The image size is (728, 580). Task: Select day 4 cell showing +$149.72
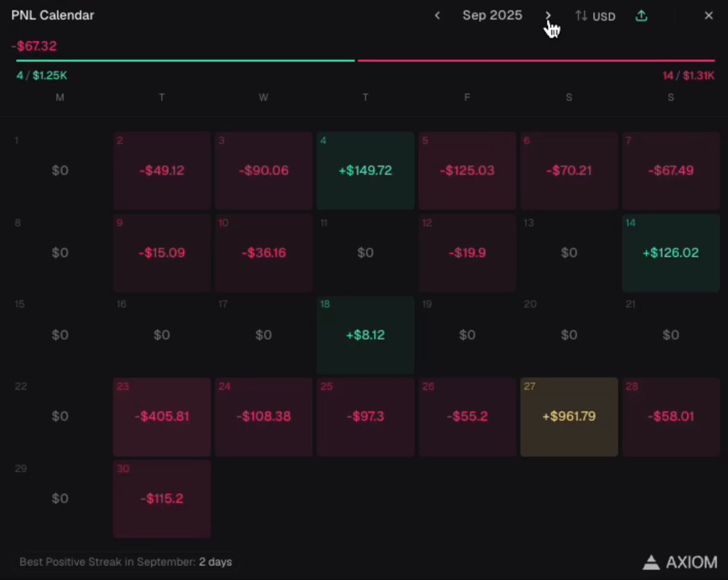tap(366, 170)
